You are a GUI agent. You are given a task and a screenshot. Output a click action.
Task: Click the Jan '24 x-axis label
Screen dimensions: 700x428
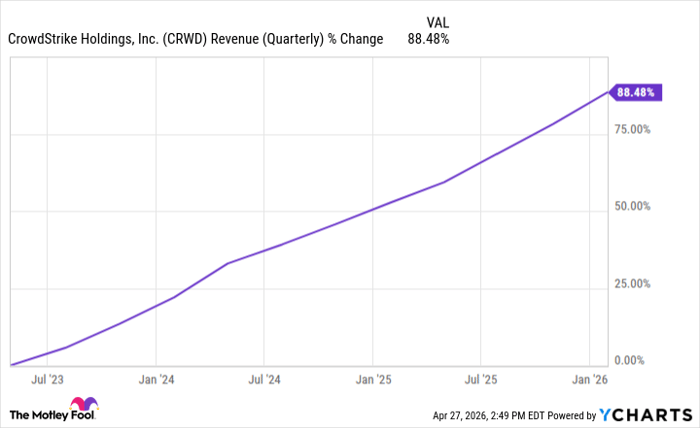(156, 380)
